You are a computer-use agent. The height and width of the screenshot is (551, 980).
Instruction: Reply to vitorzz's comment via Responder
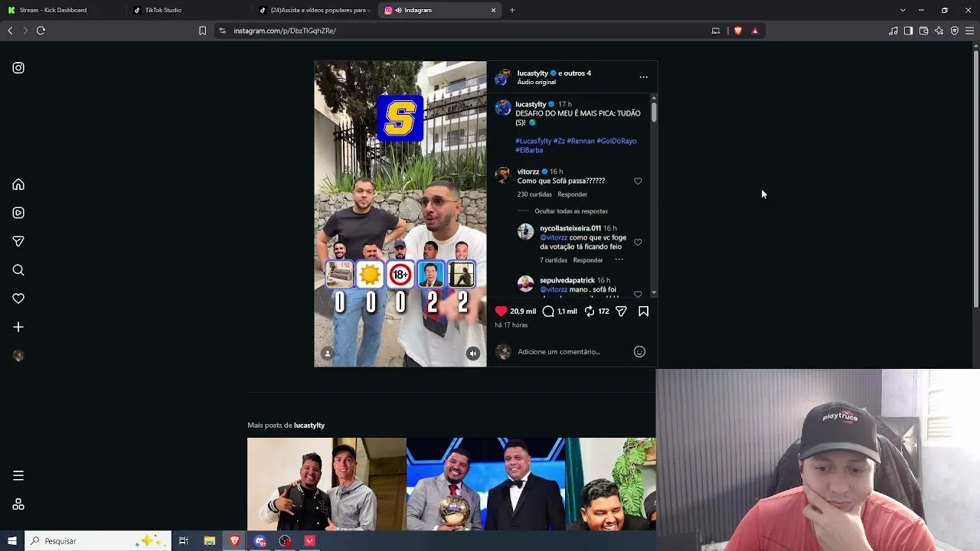point(573,194)
